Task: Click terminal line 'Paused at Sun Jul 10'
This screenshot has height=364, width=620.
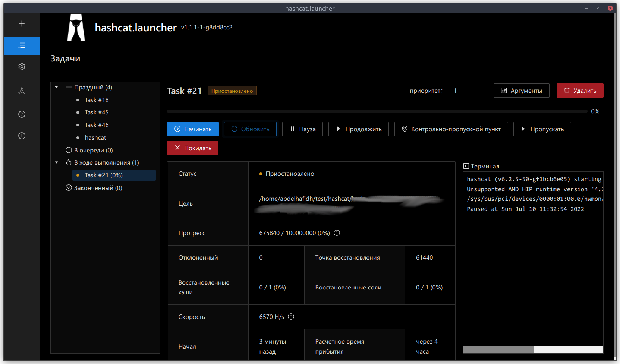Action: pos(525,209)
